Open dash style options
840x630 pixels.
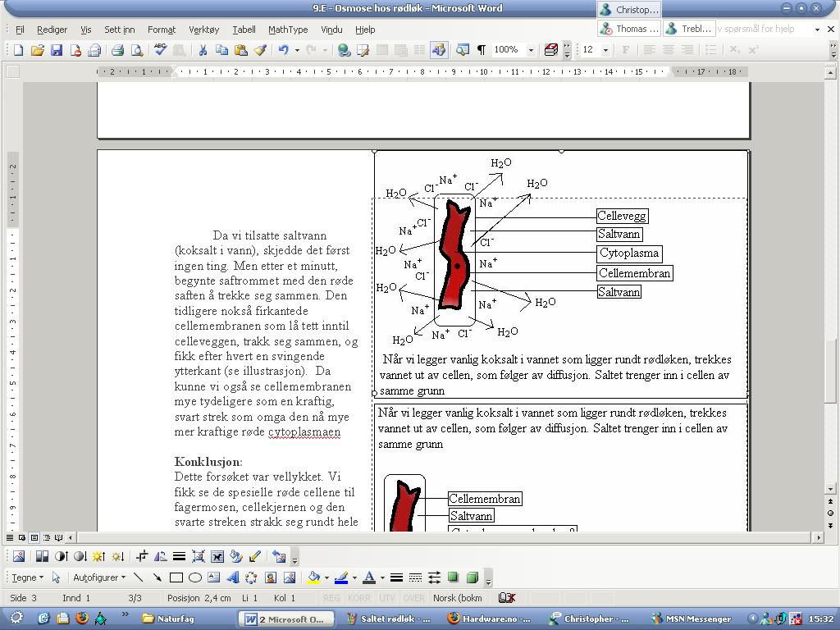point(415,577)
